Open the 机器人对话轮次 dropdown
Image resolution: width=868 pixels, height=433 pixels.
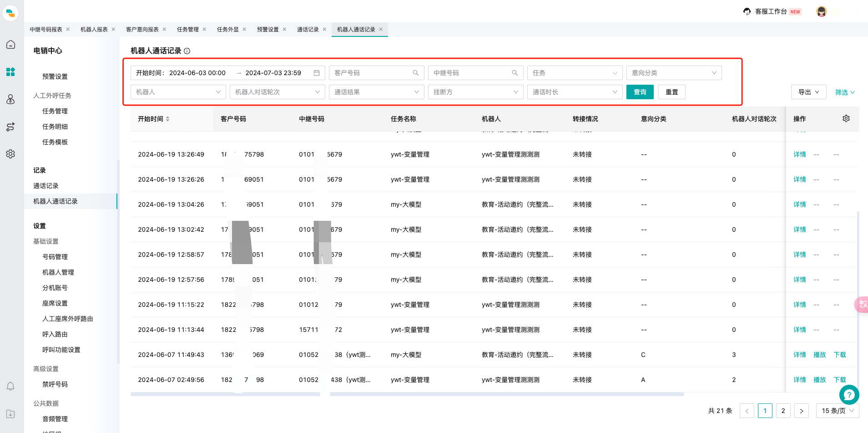pos(278,92)
